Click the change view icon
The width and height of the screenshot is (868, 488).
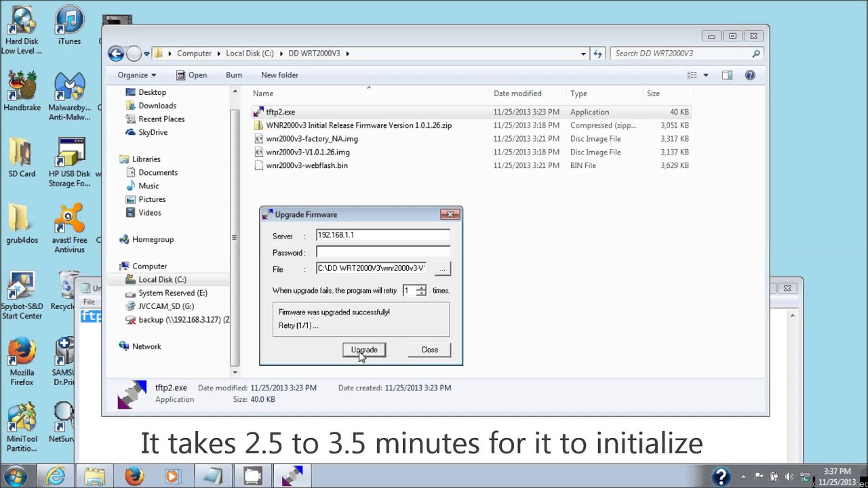[692, 75]
